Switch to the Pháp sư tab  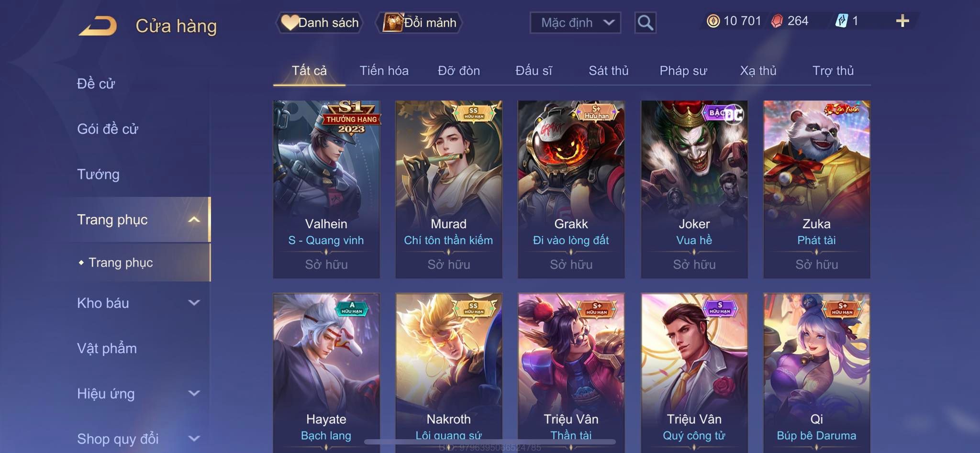pos(683,71)
